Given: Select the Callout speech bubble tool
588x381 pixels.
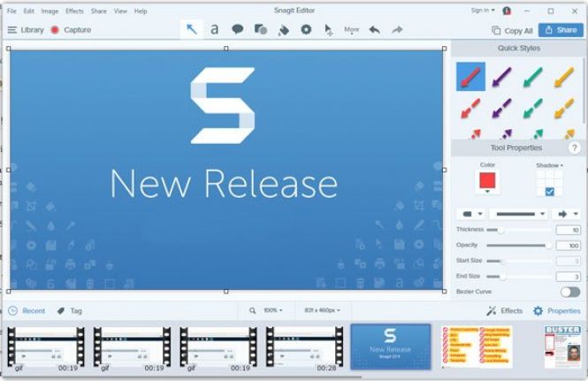Looking at the screenshot, I should [237, 29].
